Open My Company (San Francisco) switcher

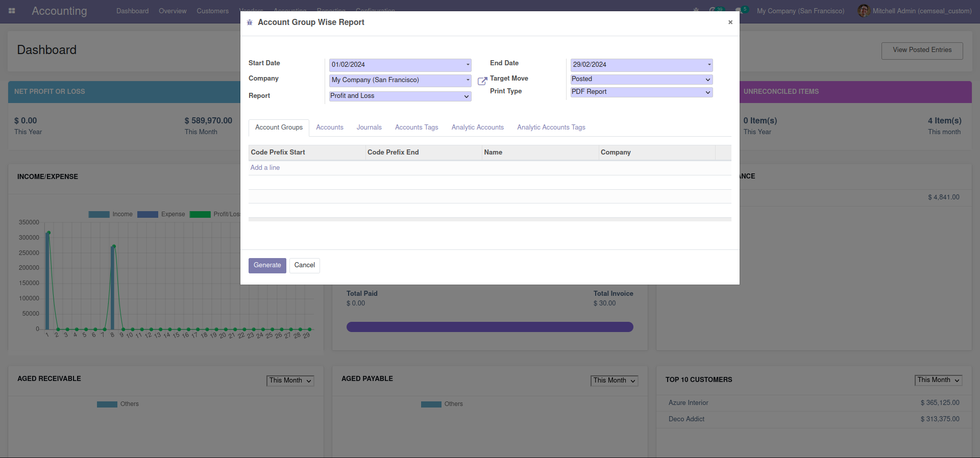point(800,11)
